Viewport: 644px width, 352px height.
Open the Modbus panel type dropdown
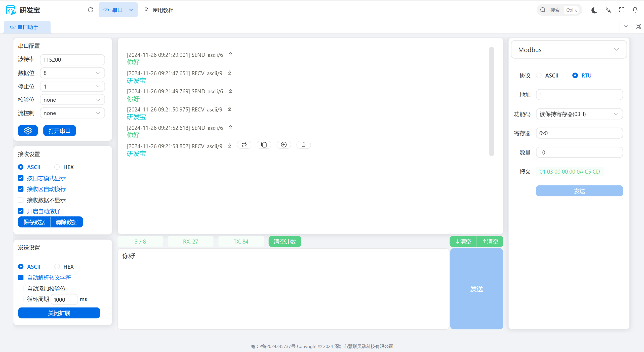click(x=569, y=50)
